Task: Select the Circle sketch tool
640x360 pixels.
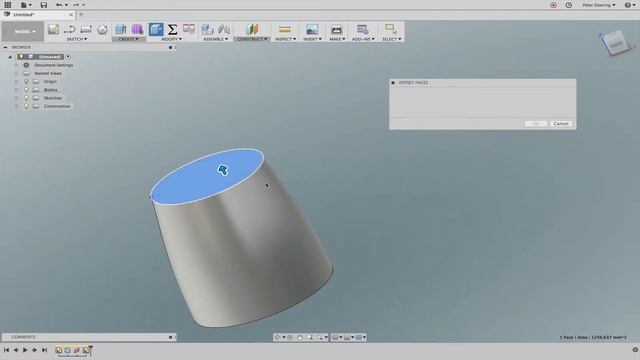Action: (102, 29)
